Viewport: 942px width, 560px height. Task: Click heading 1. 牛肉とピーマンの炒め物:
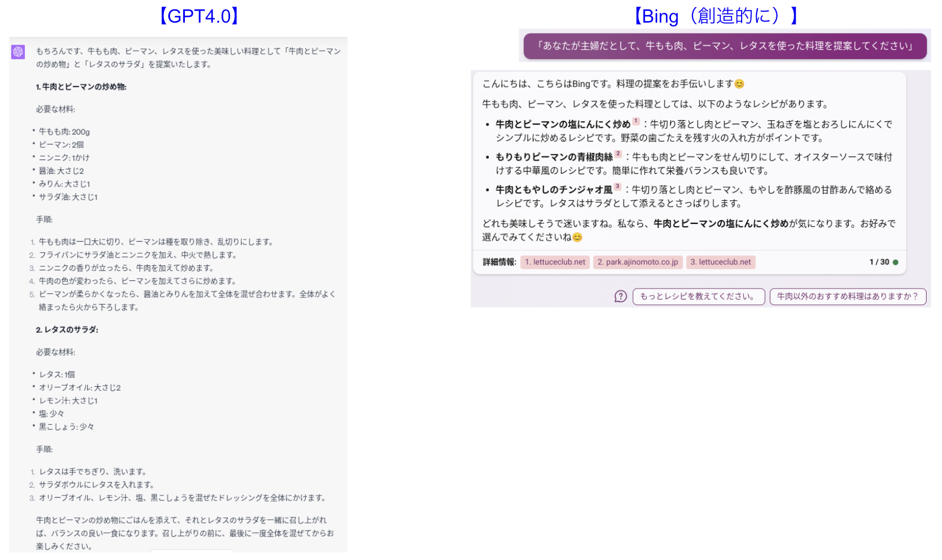pos(81,87)
